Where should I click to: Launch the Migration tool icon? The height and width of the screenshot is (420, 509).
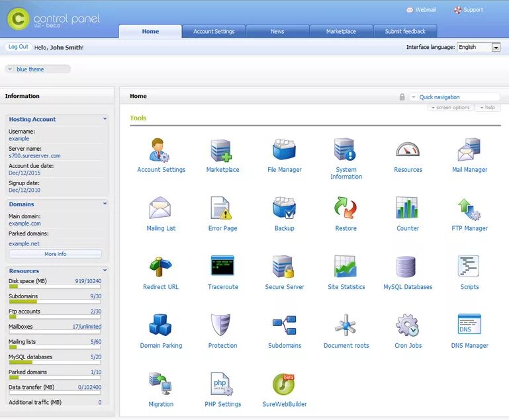160,384
